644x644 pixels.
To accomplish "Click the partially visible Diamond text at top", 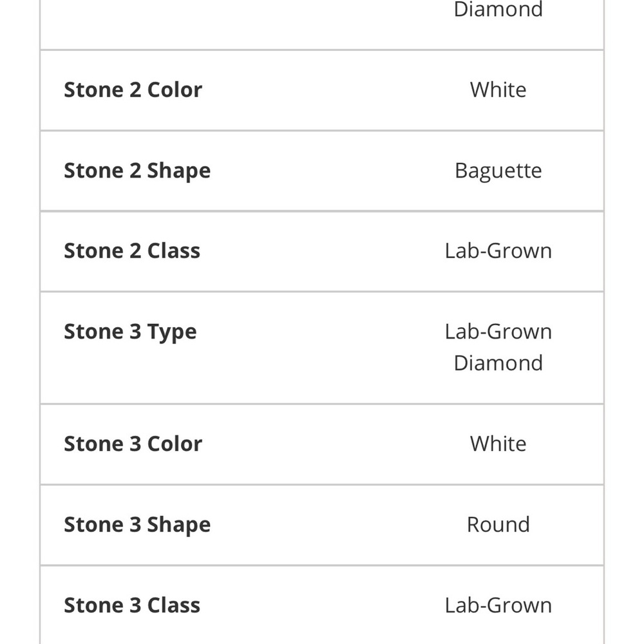I will point(498,10).
